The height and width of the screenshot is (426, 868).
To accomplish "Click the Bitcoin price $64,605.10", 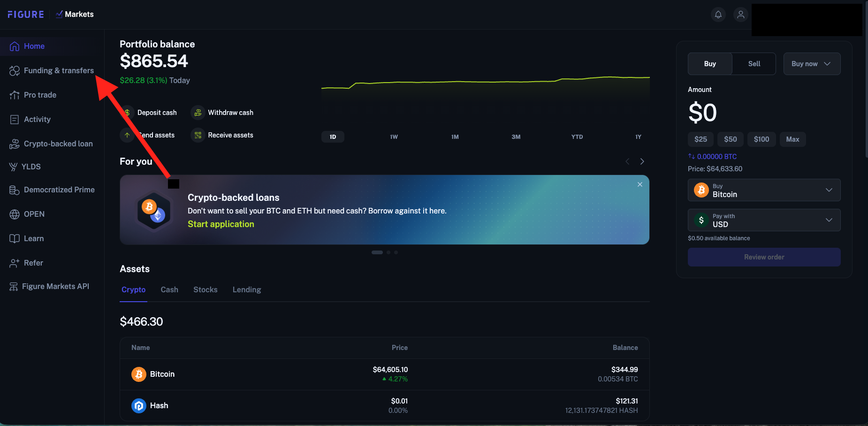I will click(390, 370).
